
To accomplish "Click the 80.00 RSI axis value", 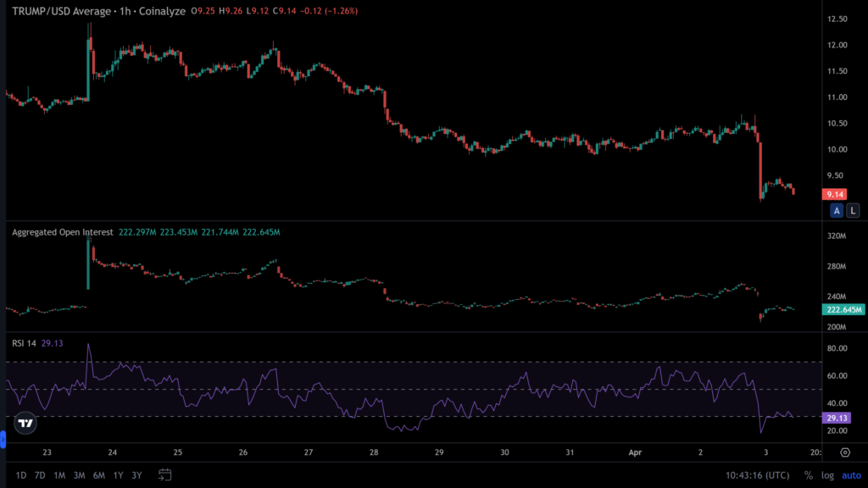I will point(837,348).
